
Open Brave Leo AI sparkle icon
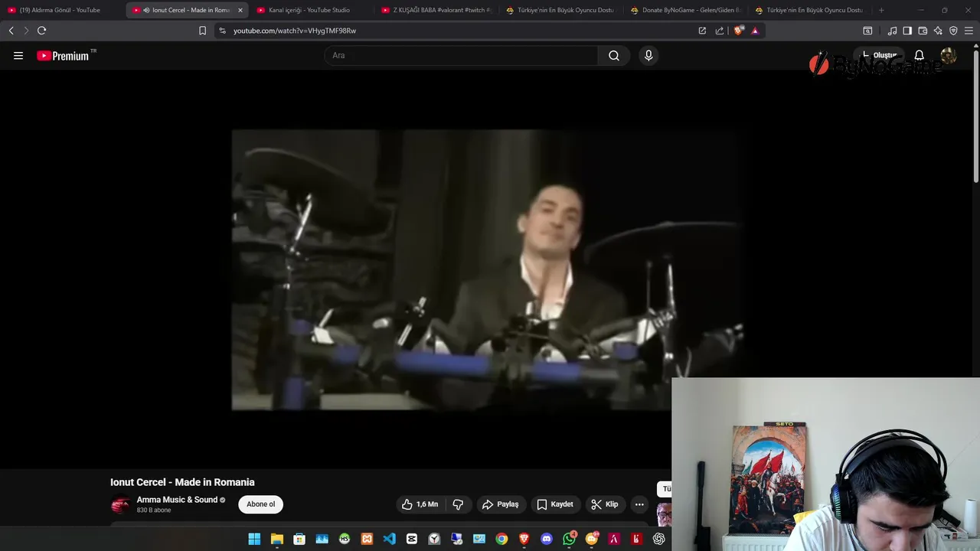(x=938, y=31)
